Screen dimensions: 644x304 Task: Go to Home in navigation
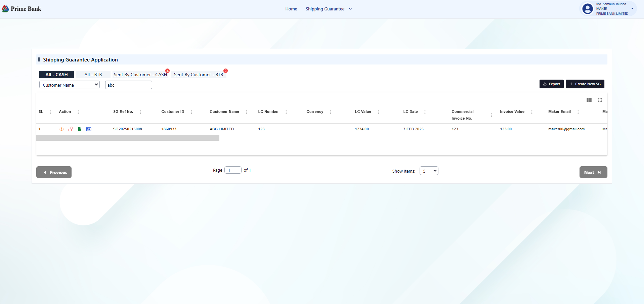tap(291, 9)
